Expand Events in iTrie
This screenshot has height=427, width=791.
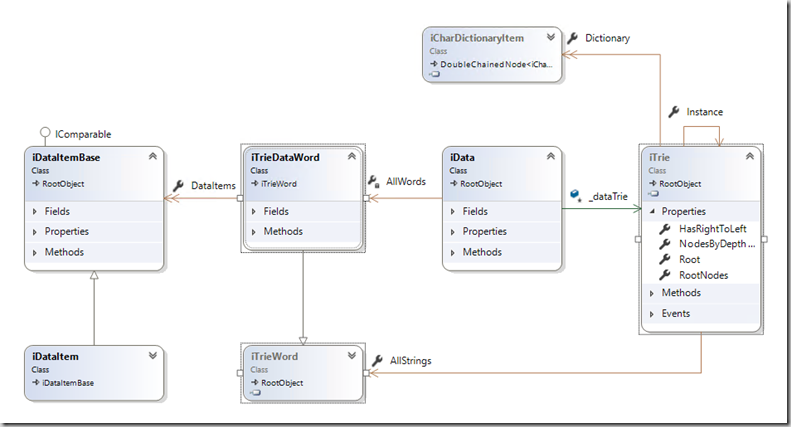click(x=652, y=314)
